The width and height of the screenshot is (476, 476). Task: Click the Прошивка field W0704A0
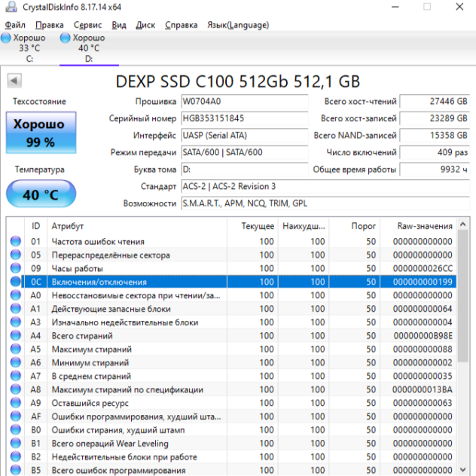click(245, 102)
